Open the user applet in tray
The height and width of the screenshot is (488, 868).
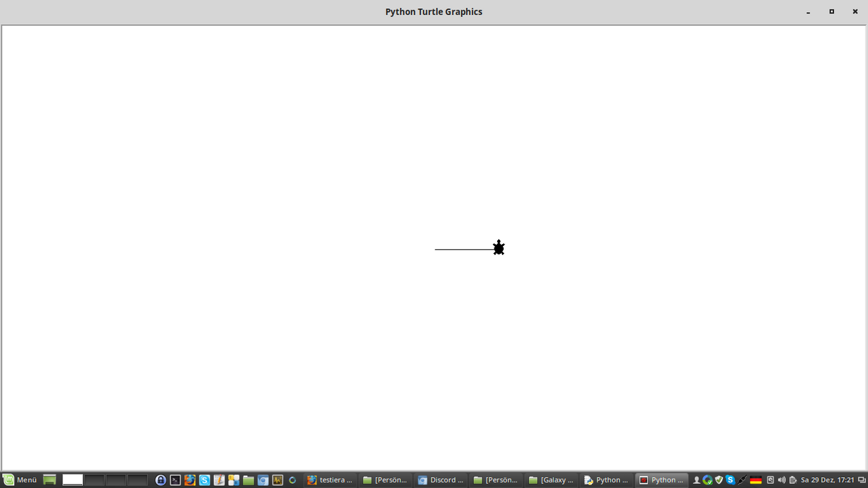pos(696,480)
